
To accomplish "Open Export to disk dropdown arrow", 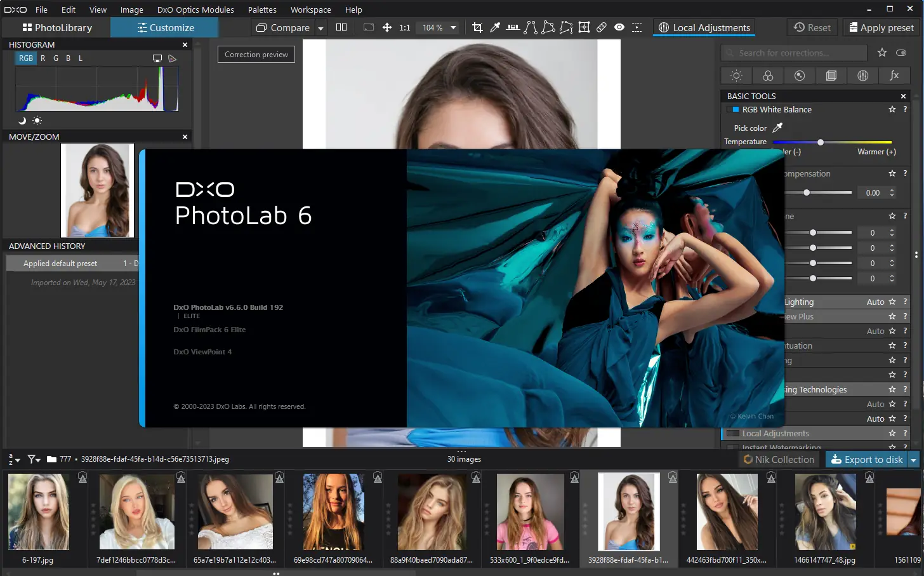I will point(913,460).
